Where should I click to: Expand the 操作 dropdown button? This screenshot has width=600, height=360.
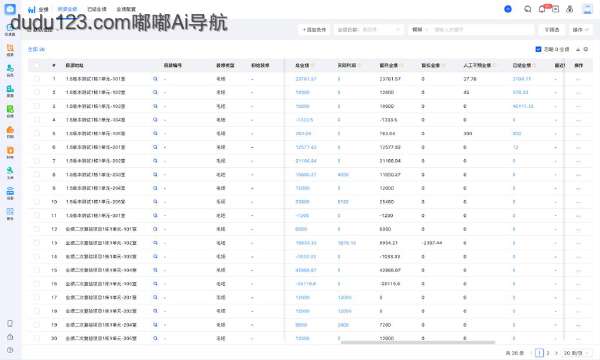point(580,29)
